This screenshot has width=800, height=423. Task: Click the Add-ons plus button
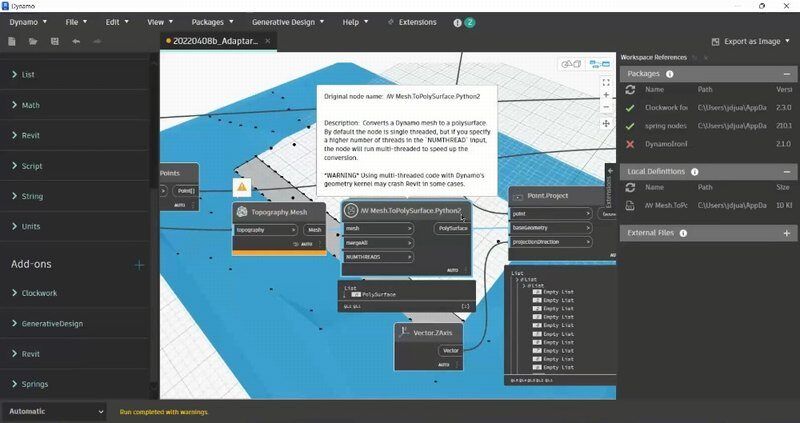point(139,265)
